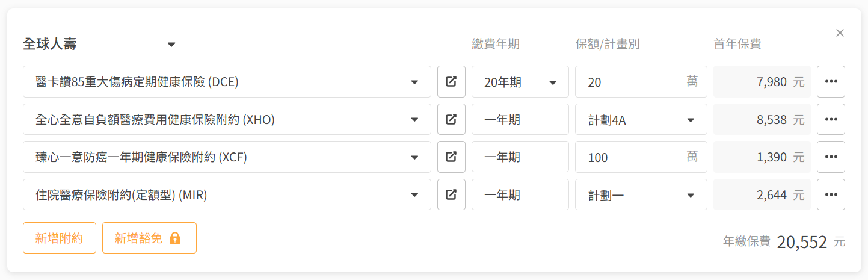
Task: Click the DCE coverage amount field showing 20
Action: (x=629, y=82)
